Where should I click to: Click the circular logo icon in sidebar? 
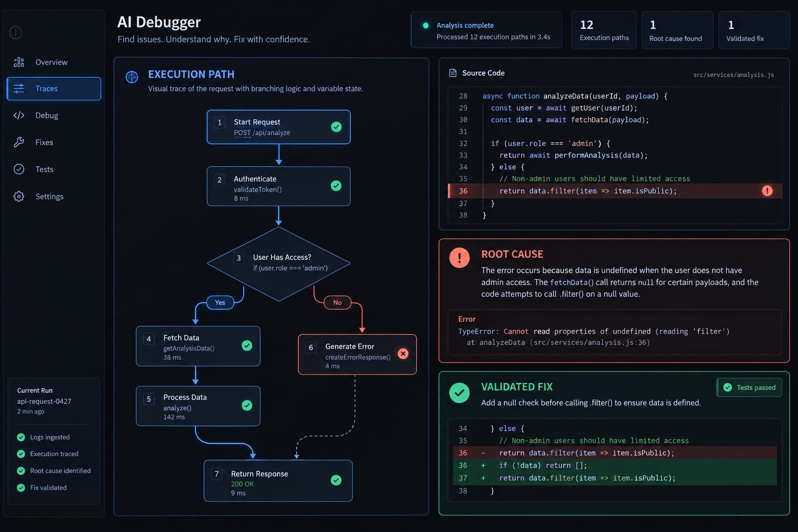(16, 33)
